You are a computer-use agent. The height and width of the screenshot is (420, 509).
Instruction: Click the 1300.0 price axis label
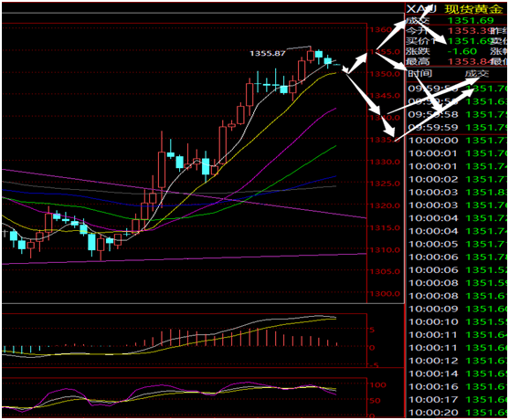tap(385, 294)
